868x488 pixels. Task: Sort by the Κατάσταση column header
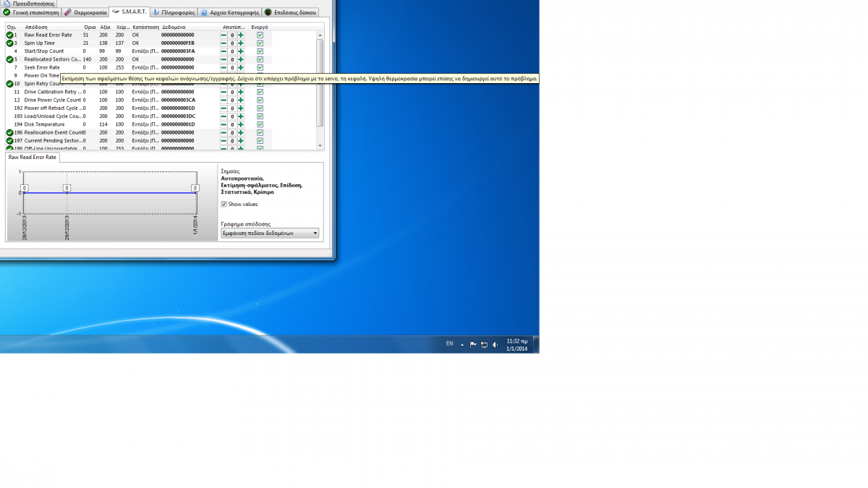145,27
